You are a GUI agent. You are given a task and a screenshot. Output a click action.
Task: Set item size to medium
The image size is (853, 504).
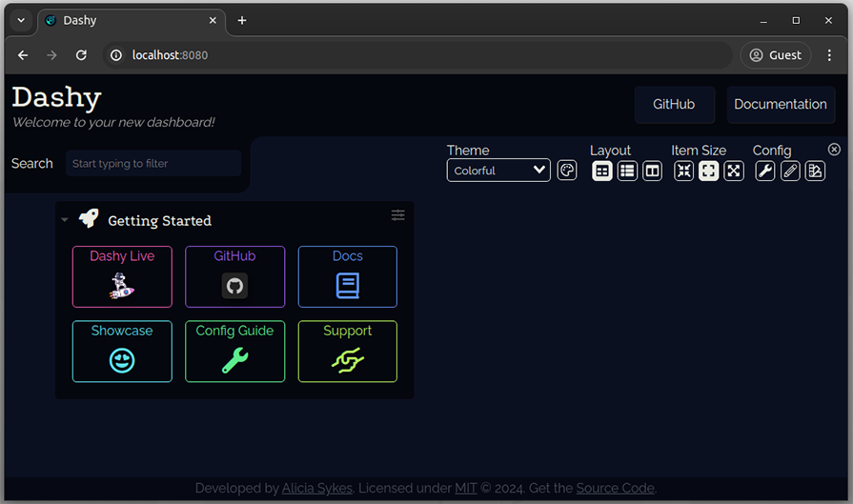coord(709,171)
